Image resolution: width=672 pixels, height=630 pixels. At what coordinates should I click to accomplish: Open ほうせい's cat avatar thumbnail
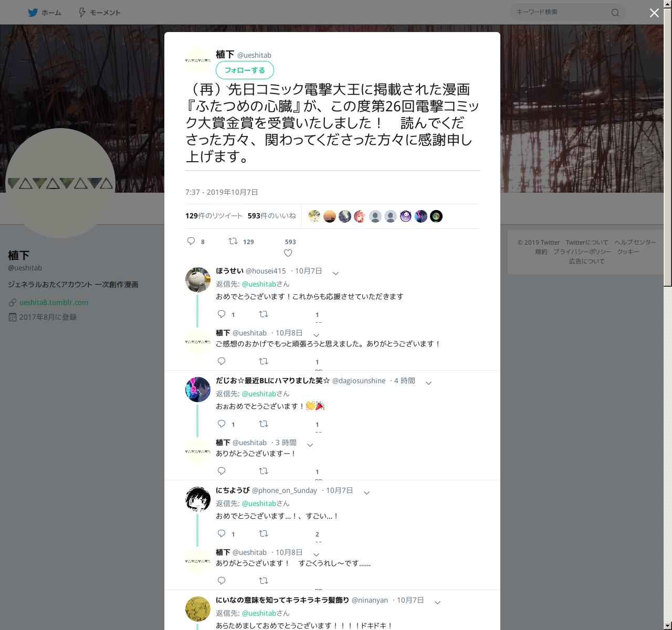[x=198, y=279]
